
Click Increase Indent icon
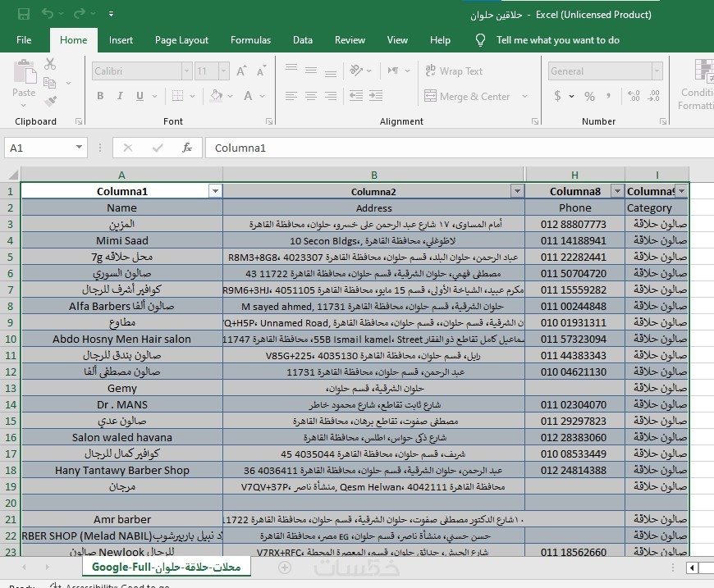pyautogui.click(x=376, y=96)
